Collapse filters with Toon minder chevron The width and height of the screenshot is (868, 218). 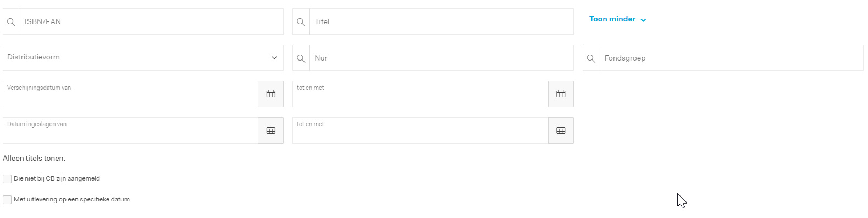[644, 20]
